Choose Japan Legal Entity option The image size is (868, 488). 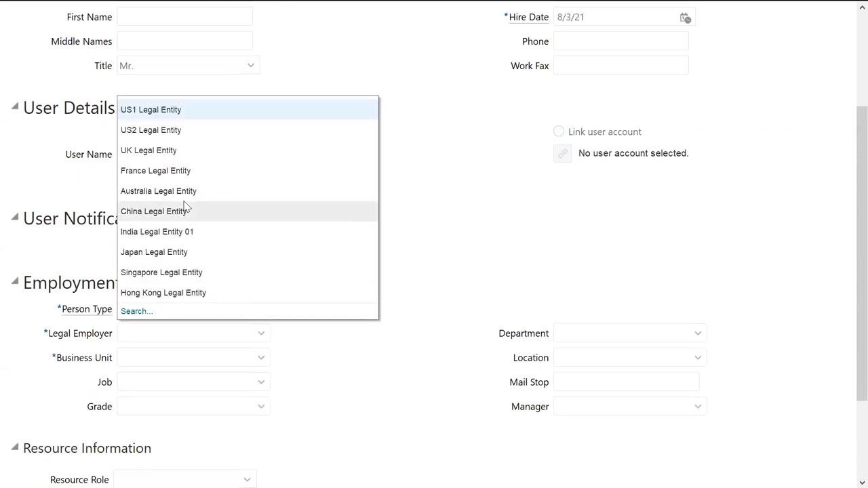(x=248, y=252)
